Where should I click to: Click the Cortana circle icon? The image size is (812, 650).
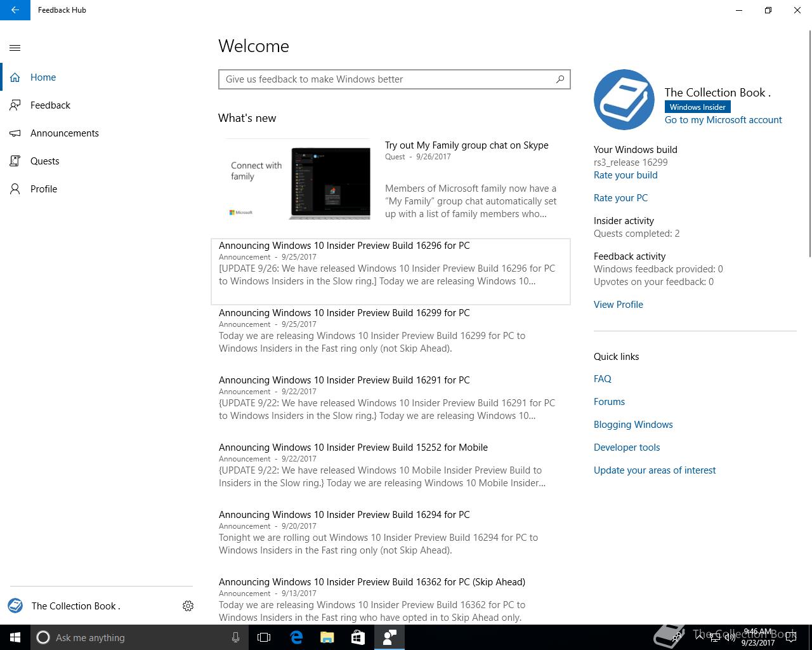[43, 637]
